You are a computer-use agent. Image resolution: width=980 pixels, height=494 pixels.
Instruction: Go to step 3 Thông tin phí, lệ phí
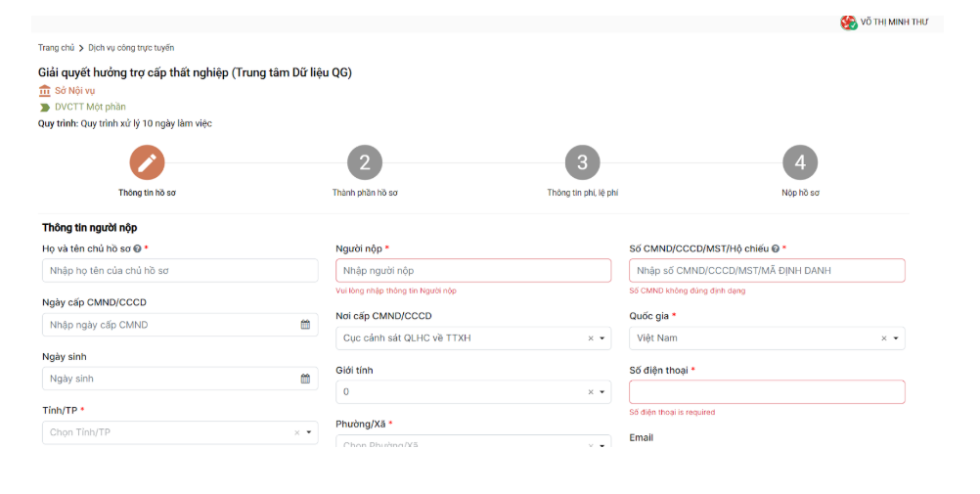582,162
